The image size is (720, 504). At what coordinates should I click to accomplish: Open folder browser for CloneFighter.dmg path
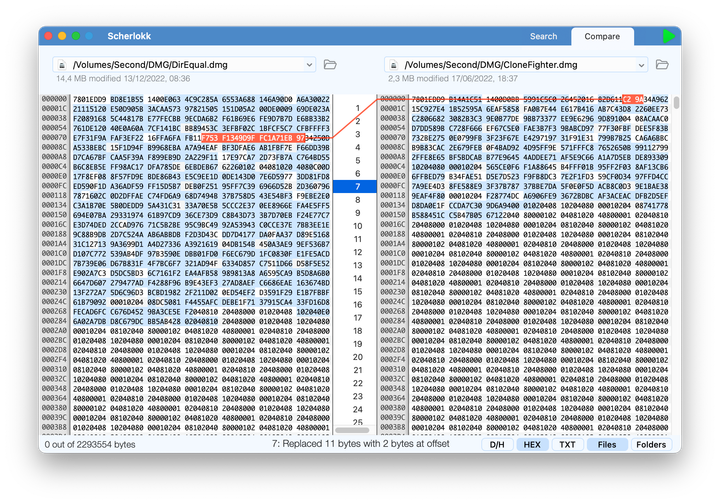tap(662, 64)
